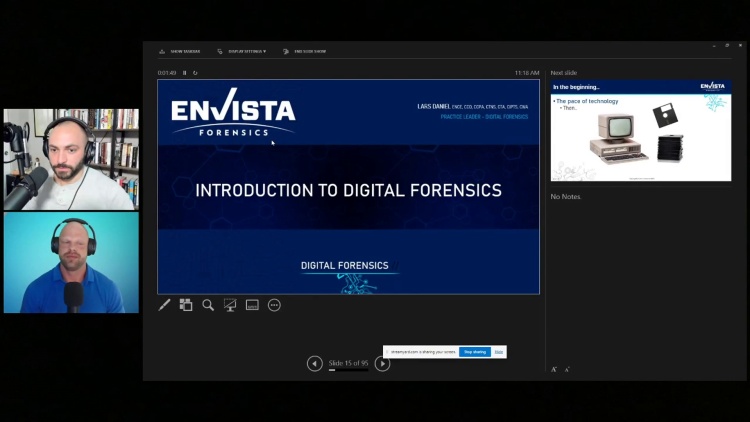This screenshot has width=750, height=422.
Task: Advance to the next slide
Action: tap(382, 364)
